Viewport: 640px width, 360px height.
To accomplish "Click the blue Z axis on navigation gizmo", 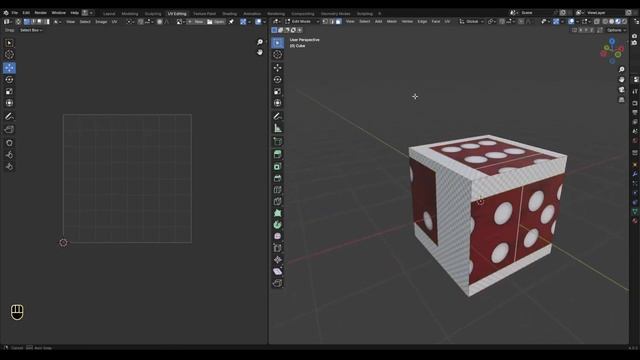I will (x=612, y=41).
